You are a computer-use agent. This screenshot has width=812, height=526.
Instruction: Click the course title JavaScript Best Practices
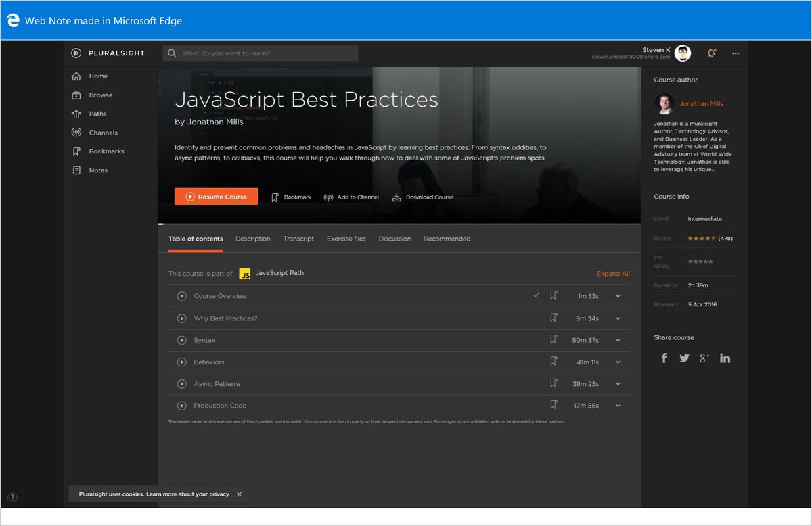(307, 99)
